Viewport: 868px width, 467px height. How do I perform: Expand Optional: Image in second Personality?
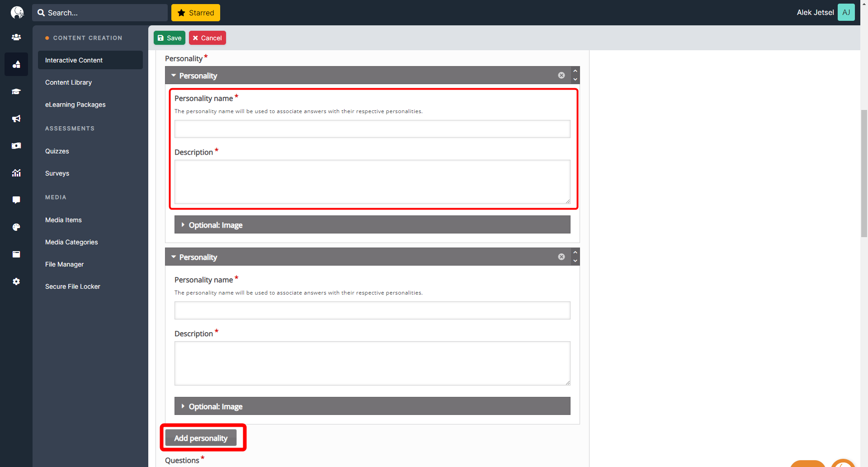(x=372, y=406)
